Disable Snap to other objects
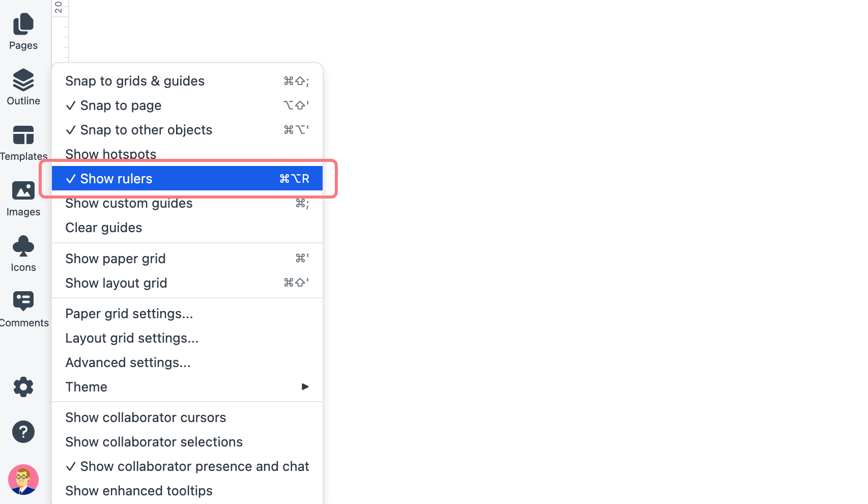 coord(187,130)
